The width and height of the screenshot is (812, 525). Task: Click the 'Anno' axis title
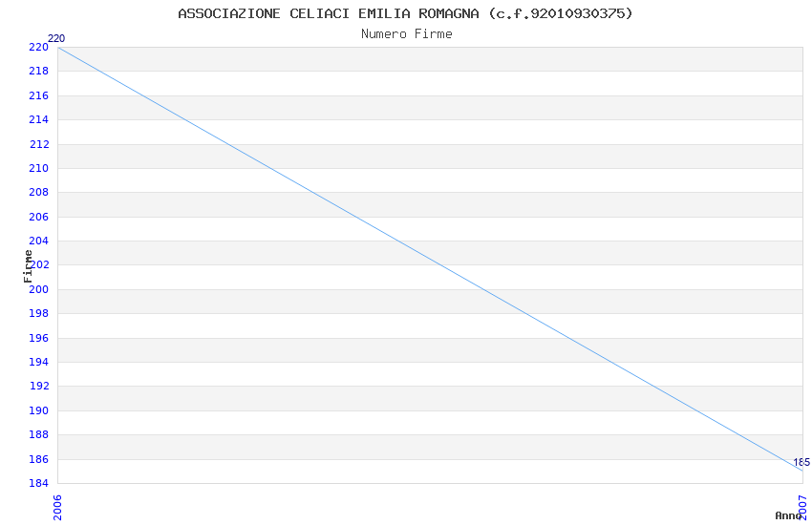coord(788,515)
